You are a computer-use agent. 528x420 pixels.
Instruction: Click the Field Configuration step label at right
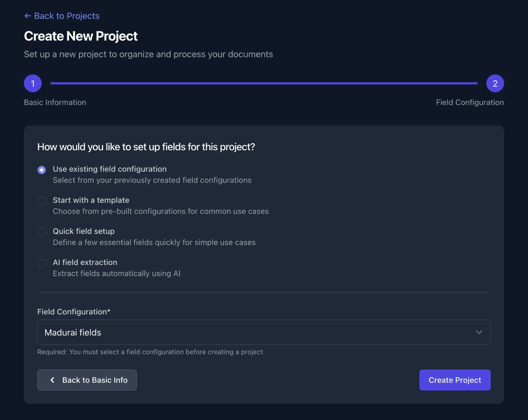click(x=470, y=102)
